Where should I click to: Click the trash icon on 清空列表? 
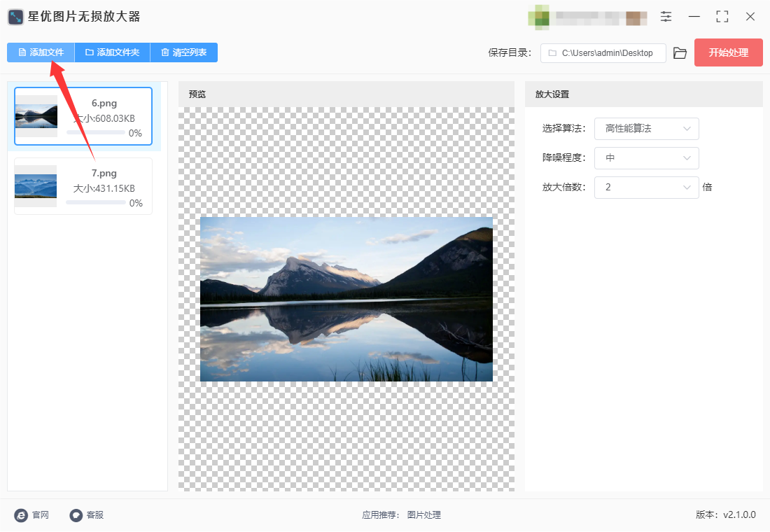[165, 52]
